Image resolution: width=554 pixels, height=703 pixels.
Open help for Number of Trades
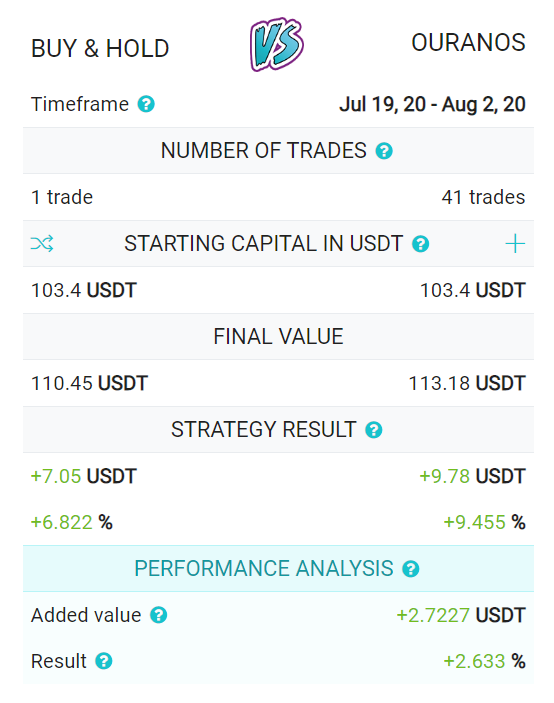(384, 151)
